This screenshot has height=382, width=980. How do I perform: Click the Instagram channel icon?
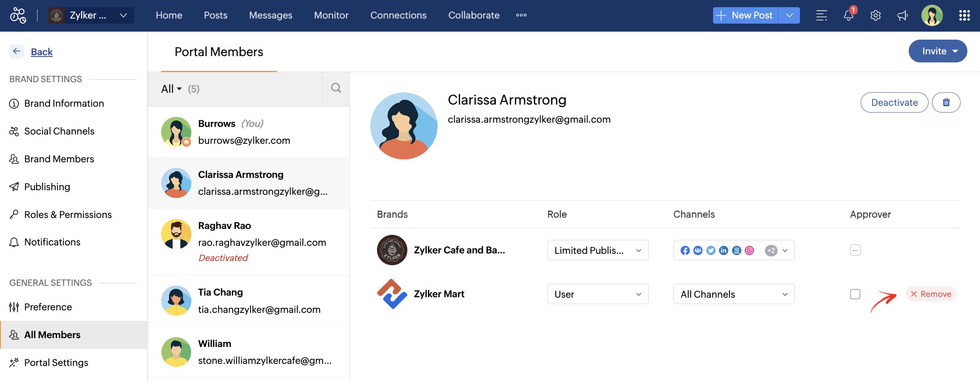[749, 250]
